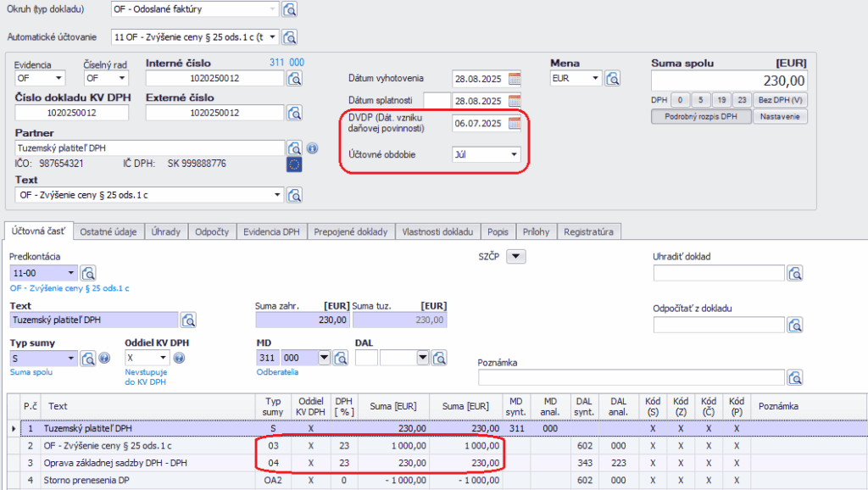The height and width of the screenshot is (490, 868).
Task: Open lookup icon for Uhradiť doklad
Action: [x=795, y=273]
